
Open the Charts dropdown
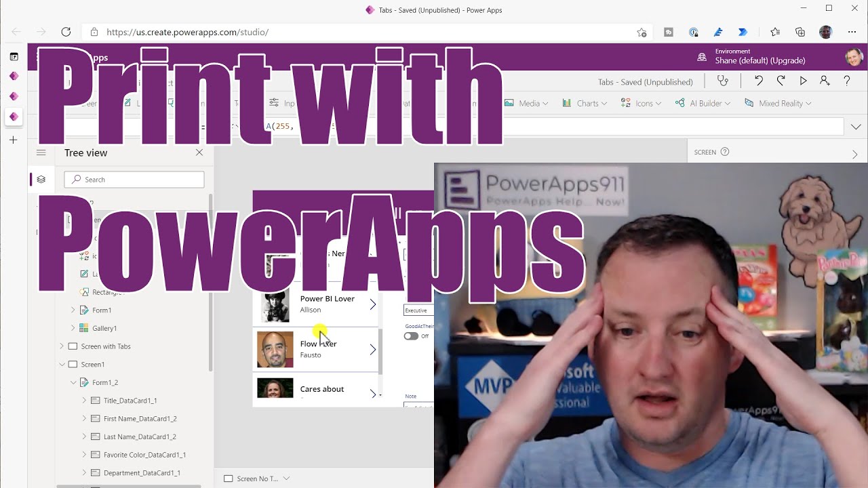tap(585, 103)
